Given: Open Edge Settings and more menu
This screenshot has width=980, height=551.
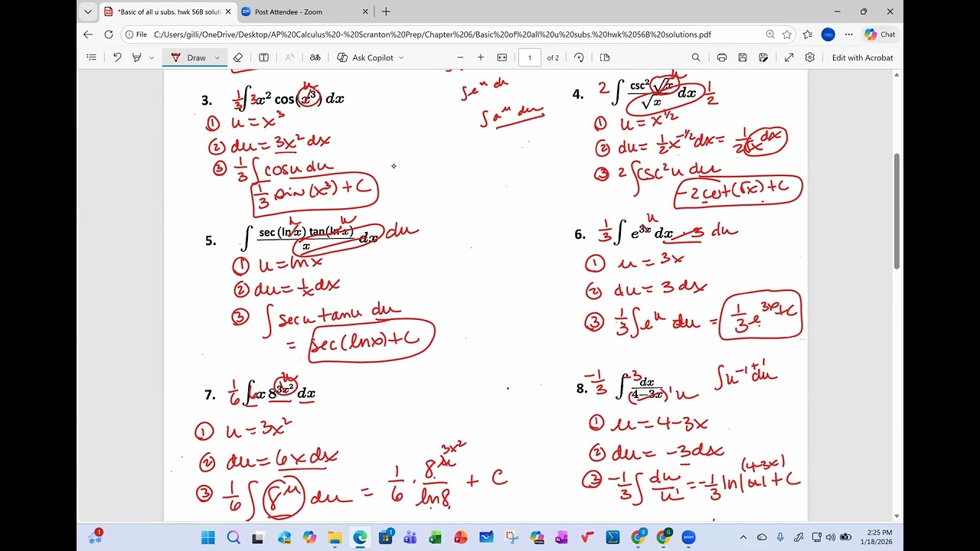Looking at the screenshot, I should coord(848,34).
